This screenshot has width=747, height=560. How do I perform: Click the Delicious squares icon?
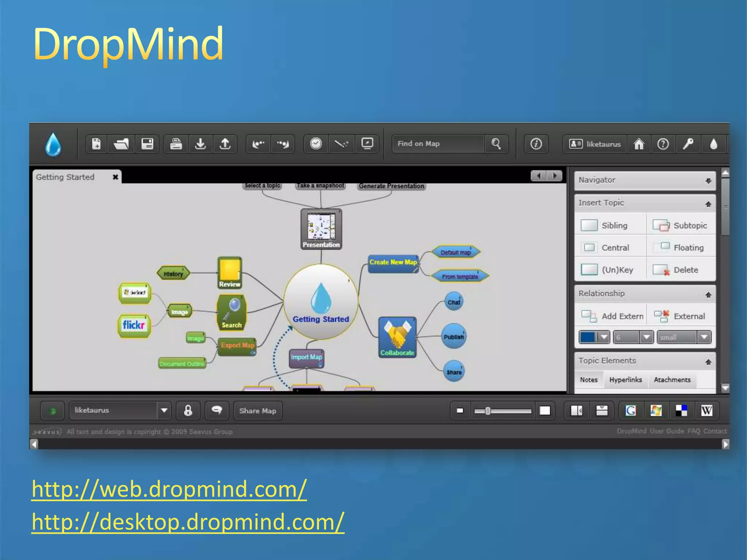click(x=681, y=411)
